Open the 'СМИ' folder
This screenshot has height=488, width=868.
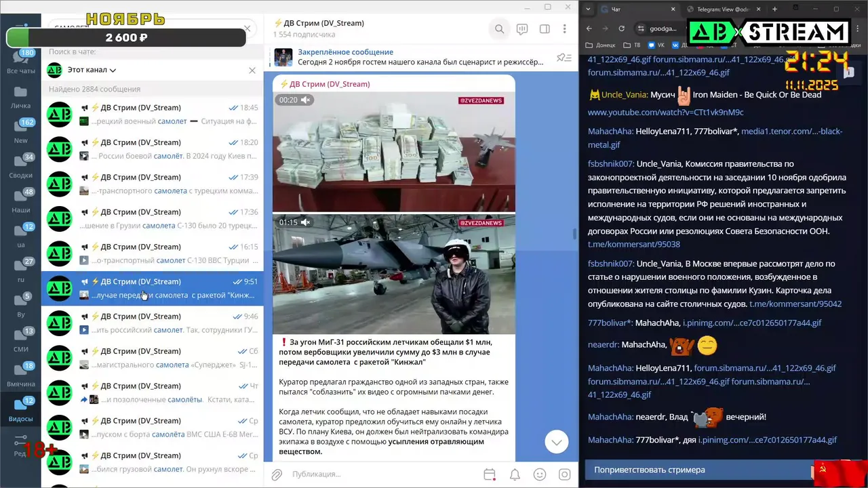tap(20, 340)
